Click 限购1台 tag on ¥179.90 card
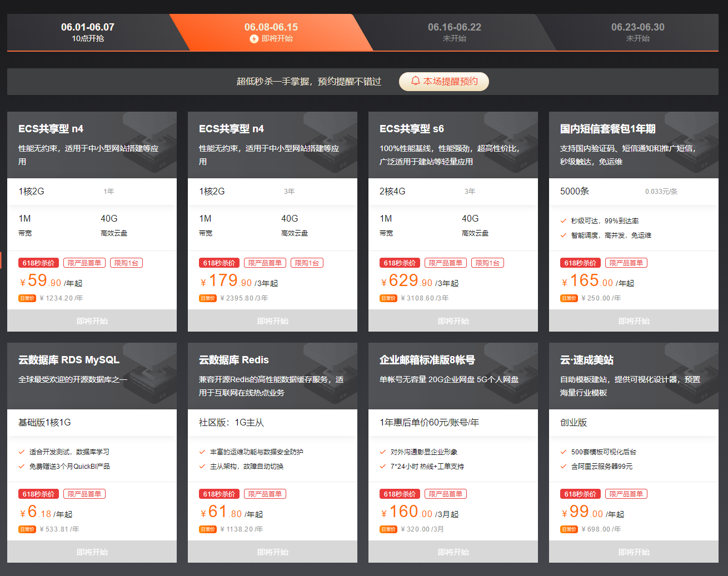This screenshot has height=576, width=728. pos(307,263)
